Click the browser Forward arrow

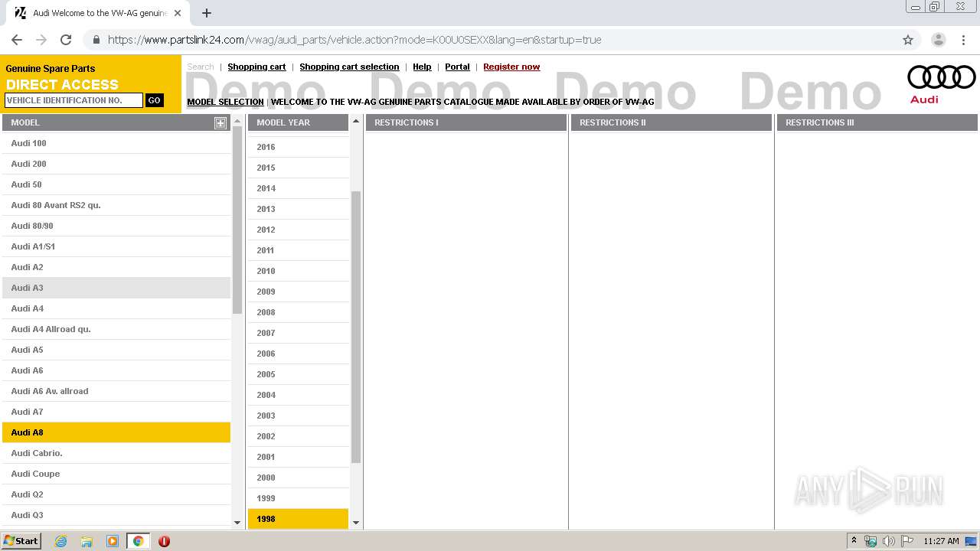tap(41, 40)
